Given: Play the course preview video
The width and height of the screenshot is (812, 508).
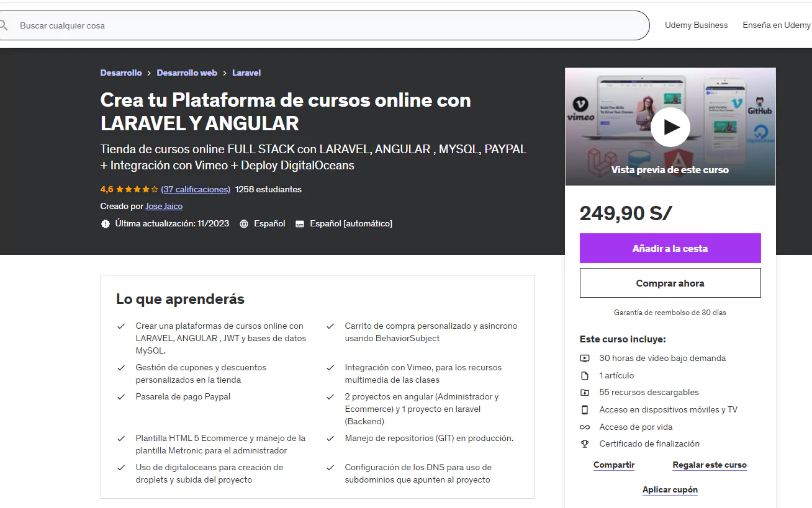Looking at the screenshot, I should pos(670,127).
